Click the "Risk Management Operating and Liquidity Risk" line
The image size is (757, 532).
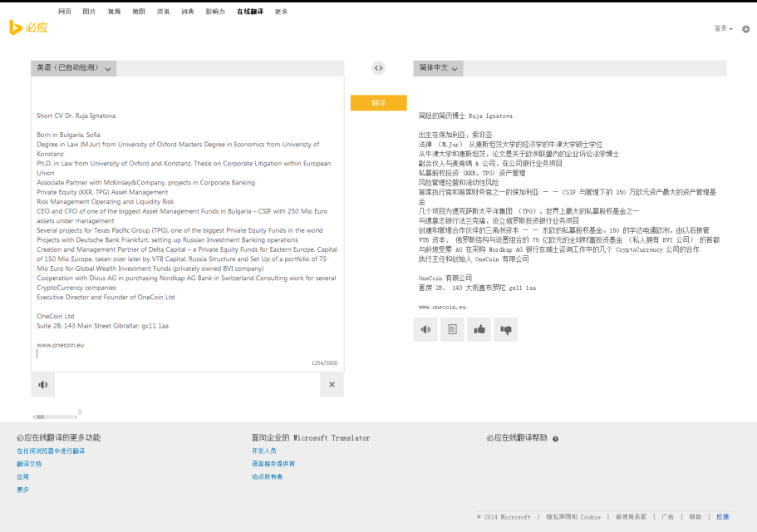106,202
